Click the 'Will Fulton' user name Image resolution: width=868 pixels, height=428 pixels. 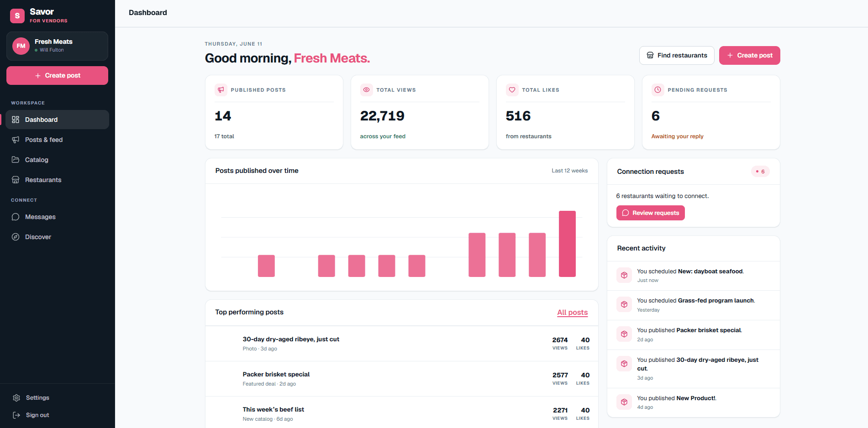click(52, 50)
